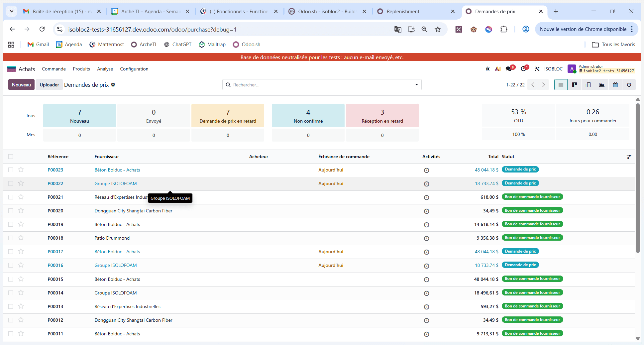Open the pivot table view icon
The width and height of the screenshot is (644, 345).
click(588, 85)
